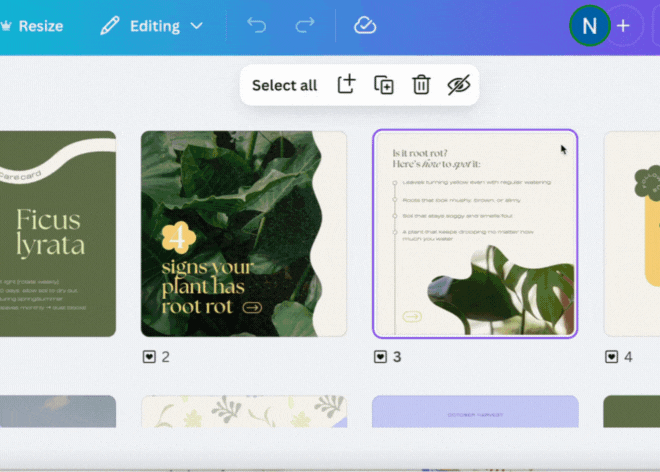Click the Duplicate page icon
Viewport: 660px width, 472px height.
tap(384, 85)
